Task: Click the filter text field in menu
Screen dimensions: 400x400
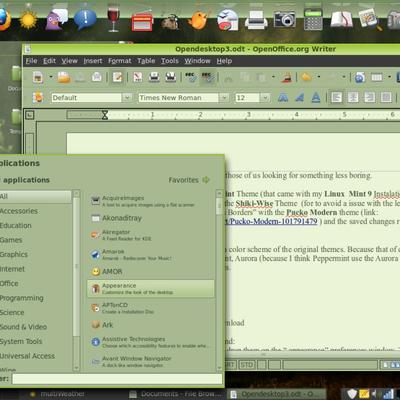Action: [117, 379]
